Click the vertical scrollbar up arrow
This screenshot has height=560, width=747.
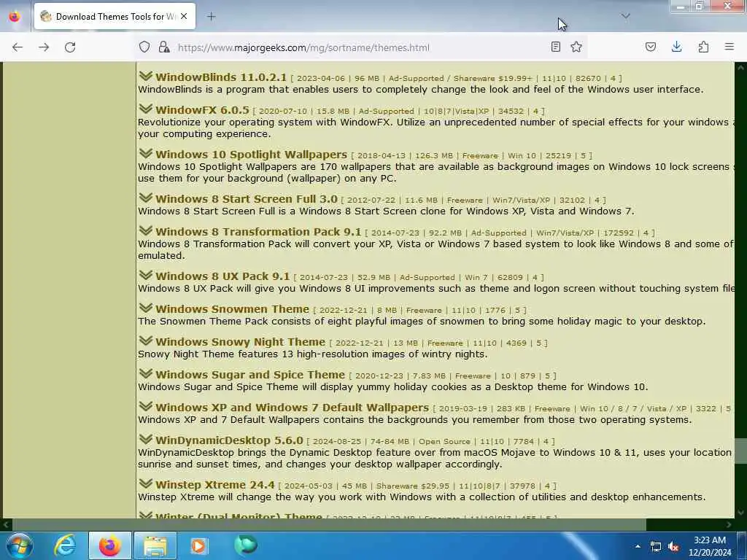(x=740, y=68)
